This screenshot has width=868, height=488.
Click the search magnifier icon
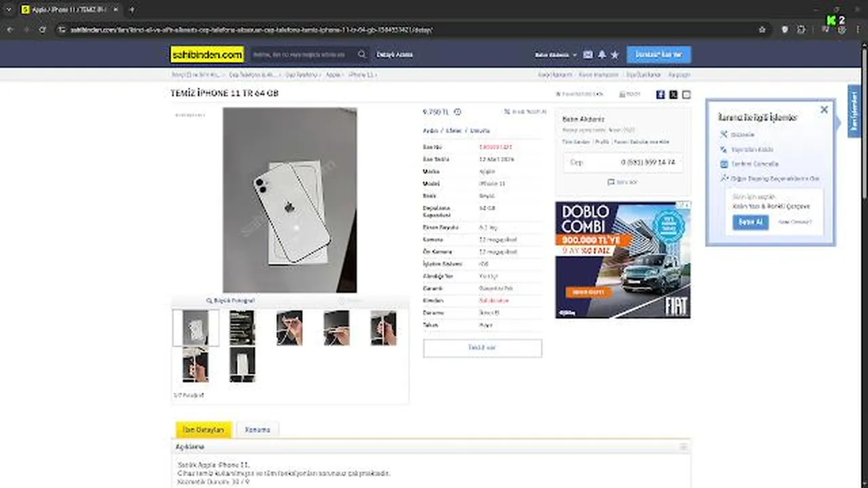tap(362, 55)
